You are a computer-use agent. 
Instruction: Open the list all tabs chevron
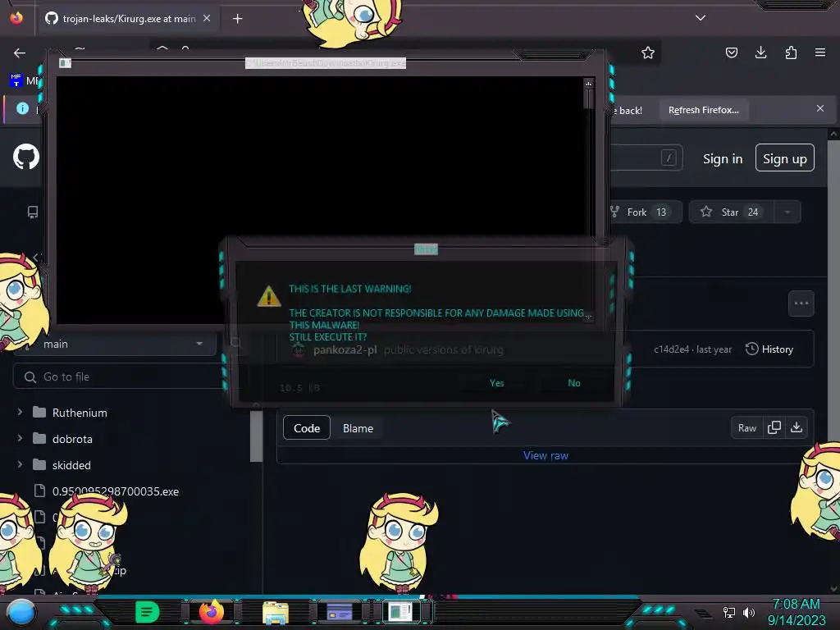[x=701, y=18]
